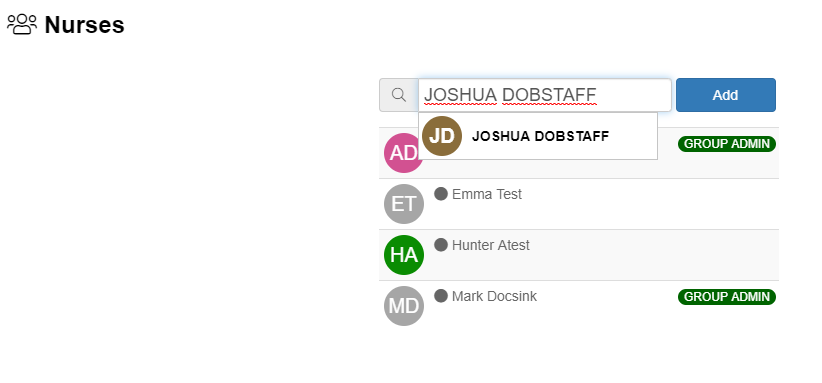Click the green HA avatar circle
This screenshot has width=822, height=383.
coord(404,255)
